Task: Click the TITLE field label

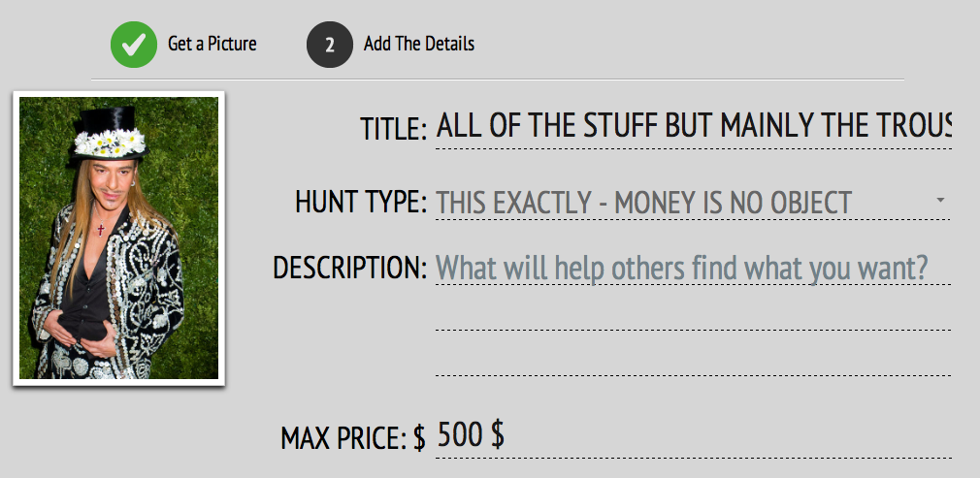Action: click(x=393, y=128)
